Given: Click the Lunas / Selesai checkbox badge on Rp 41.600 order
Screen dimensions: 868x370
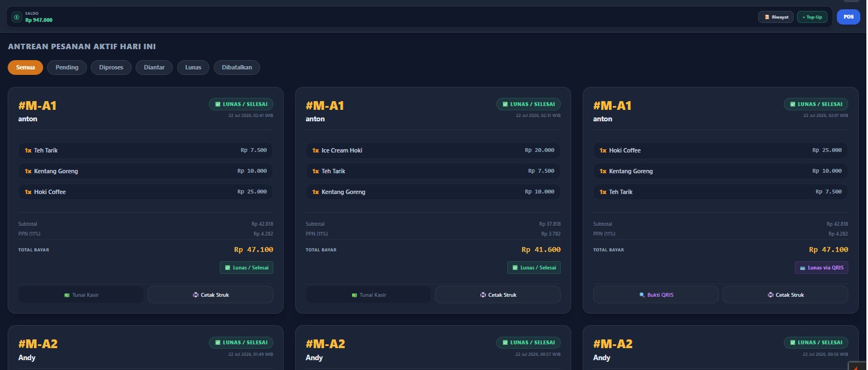Looking at the screenshot, I should pos(534,268).
